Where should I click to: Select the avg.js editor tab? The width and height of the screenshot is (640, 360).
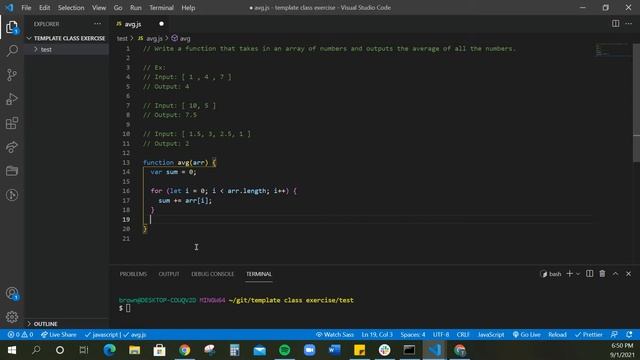(140, 24)
